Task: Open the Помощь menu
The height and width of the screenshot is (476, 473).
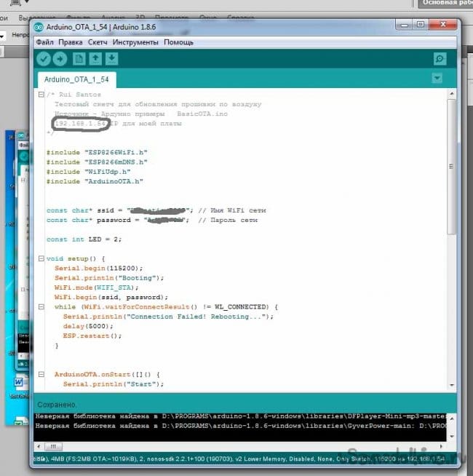Action: pyautogui.click(x=178, y=42)
